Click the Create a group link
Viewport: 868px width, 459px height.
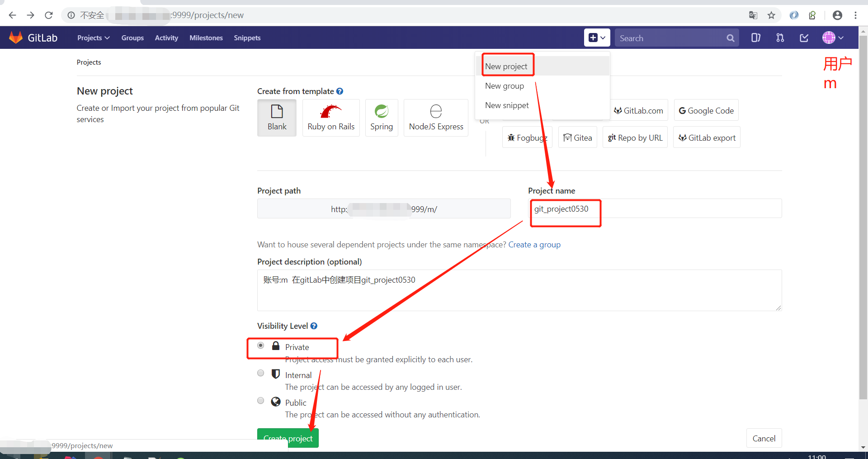[x=534, y=244]
